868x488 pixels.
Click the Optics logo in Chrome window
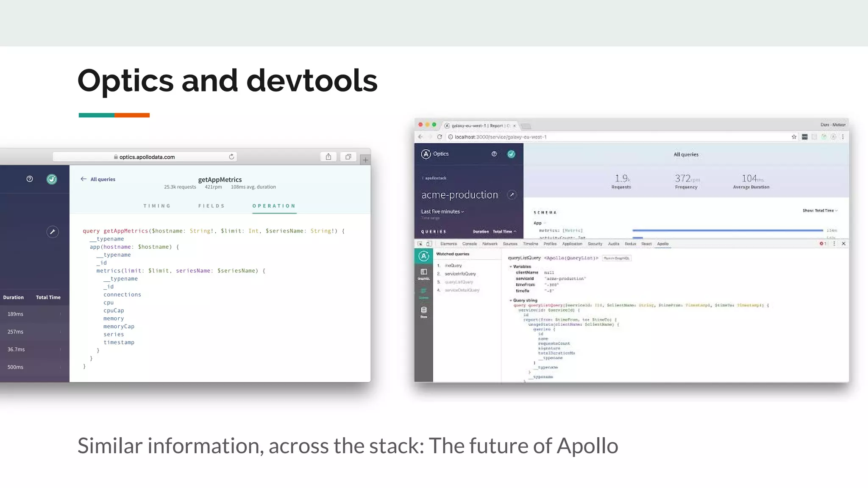(435, 154)
